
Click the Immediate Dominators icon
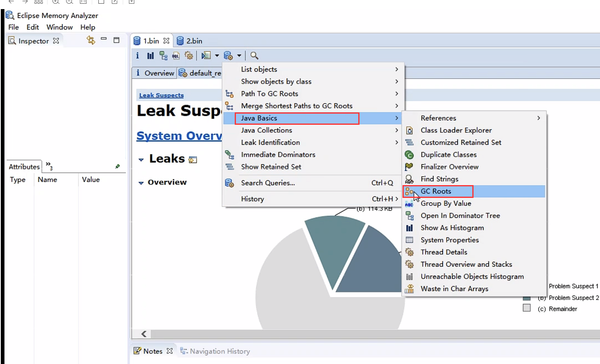tap(229, 155)
